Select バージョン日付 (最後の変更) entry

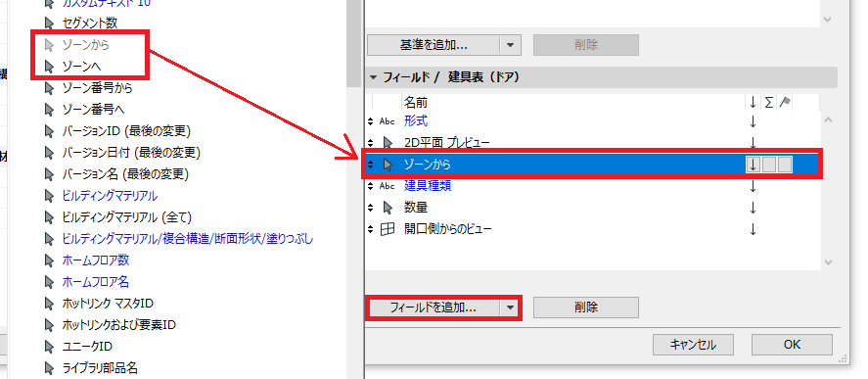[x=131, y=153]
